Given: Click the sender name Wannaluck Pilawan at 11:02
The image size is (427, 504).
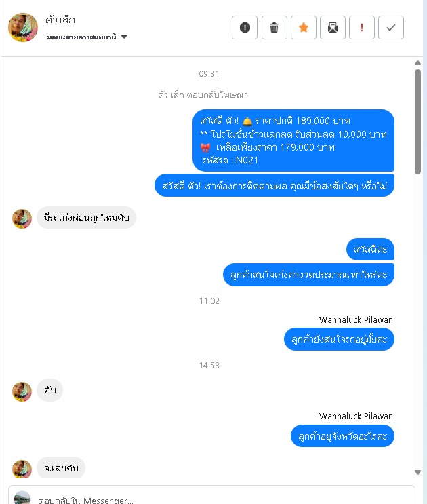Looking at the screenshot, I should [356, 319].
